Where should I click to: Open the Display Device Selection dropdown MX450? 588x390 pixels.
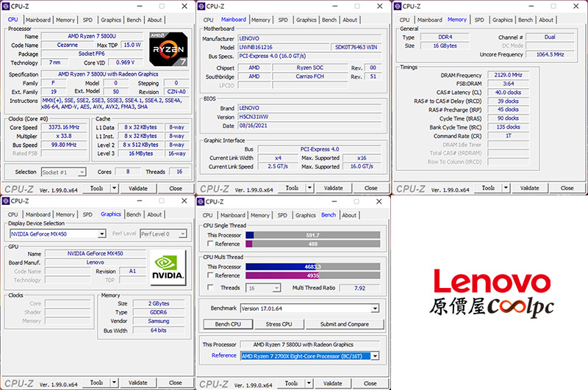pos(101,234)
